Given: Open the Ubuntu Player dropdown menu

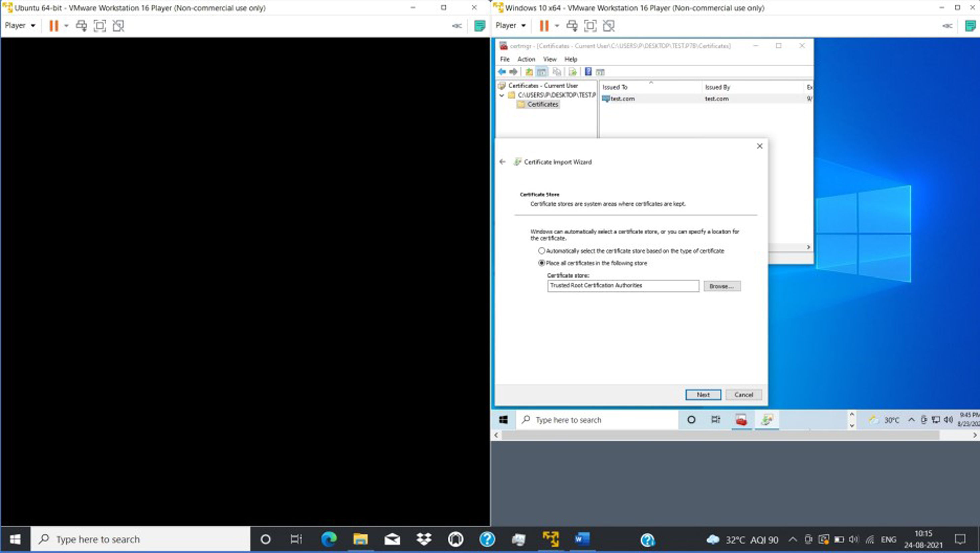Looking at the screenshot, I should point(20,26).
